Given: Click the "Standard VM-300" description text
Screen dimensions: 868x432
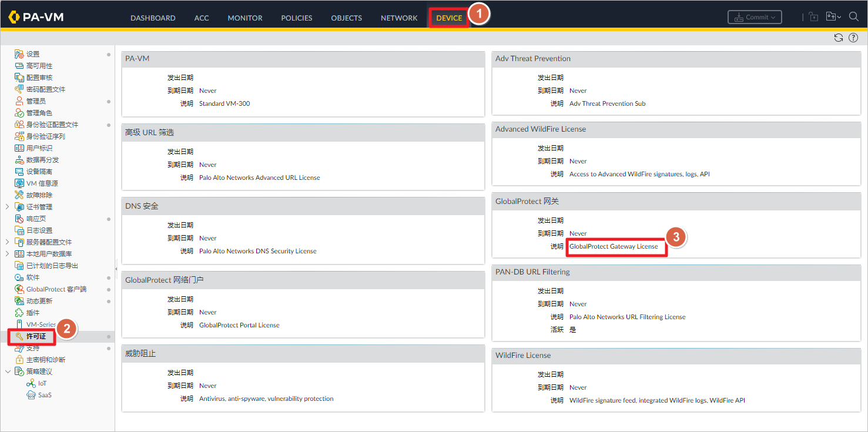Looking at the screenshot, I should [x=224, y=103].
